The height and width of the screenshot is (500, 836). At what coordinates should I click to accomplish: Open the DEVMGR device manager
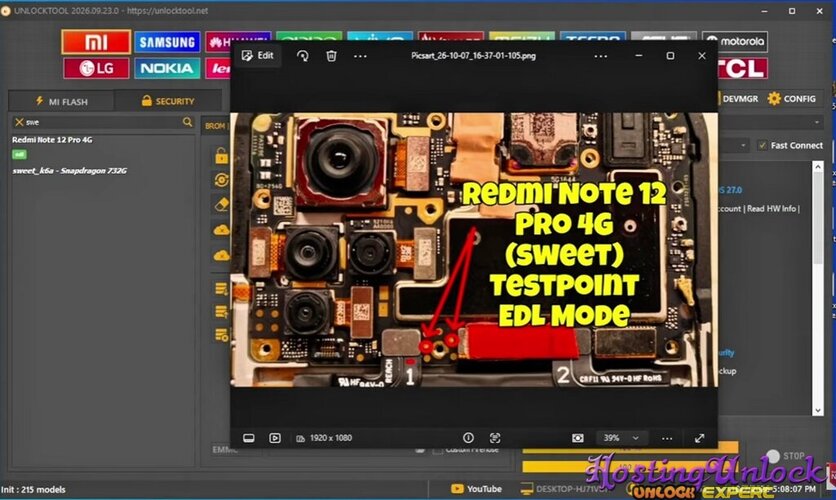(739, 99)
